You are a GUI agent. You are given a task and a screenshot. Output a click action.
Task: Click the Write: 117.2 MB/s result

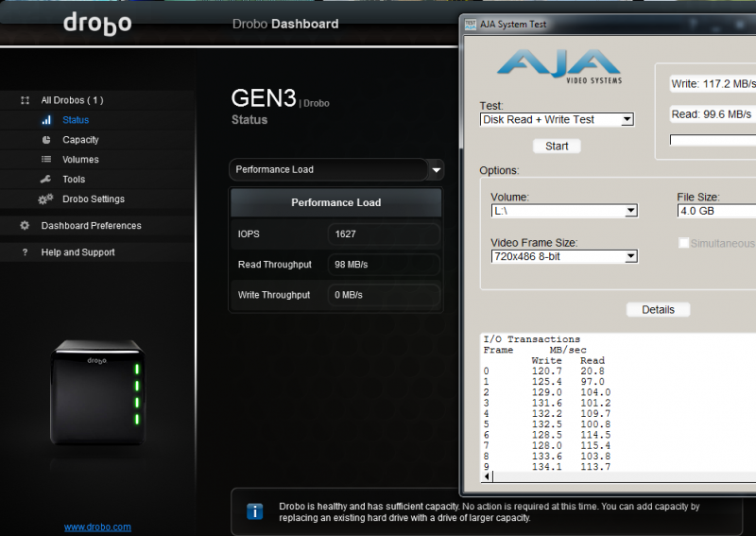point(713,84)
